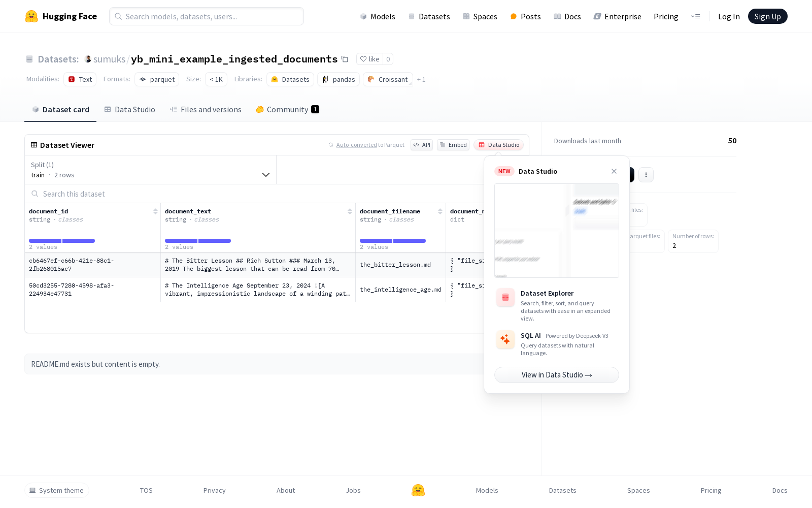Click the Data Studio preview thumbnail
The height and width of the screenshot is (508, 812).
557,231
